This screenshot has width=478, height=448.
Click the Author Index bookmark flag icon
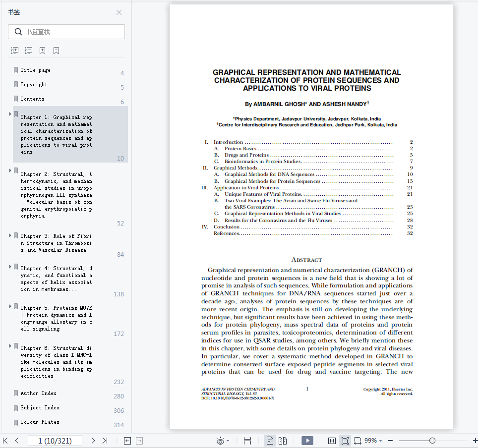point(16,393)
